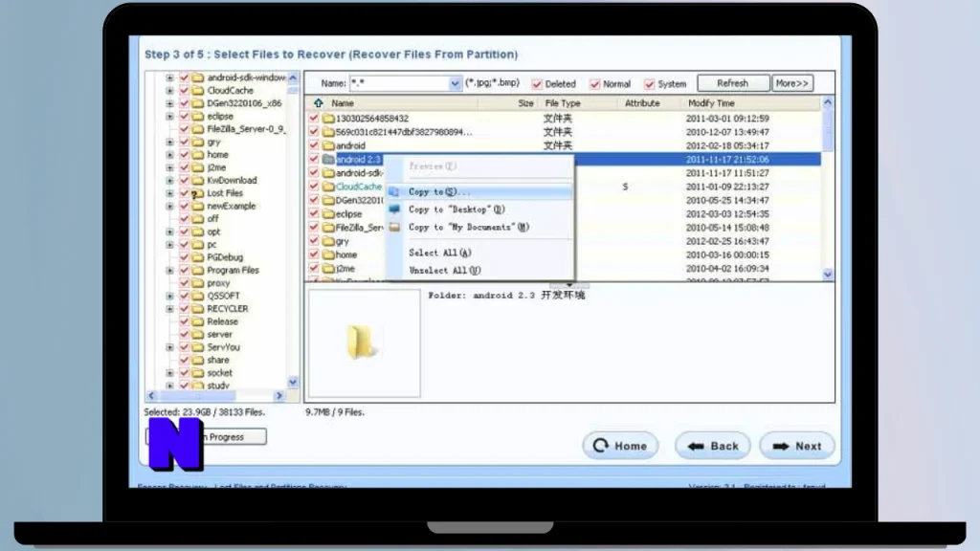Click the QSSOFT folder icon in the tree
The width and height of the screenshot is (980, 551).
(x=198, y=297)
